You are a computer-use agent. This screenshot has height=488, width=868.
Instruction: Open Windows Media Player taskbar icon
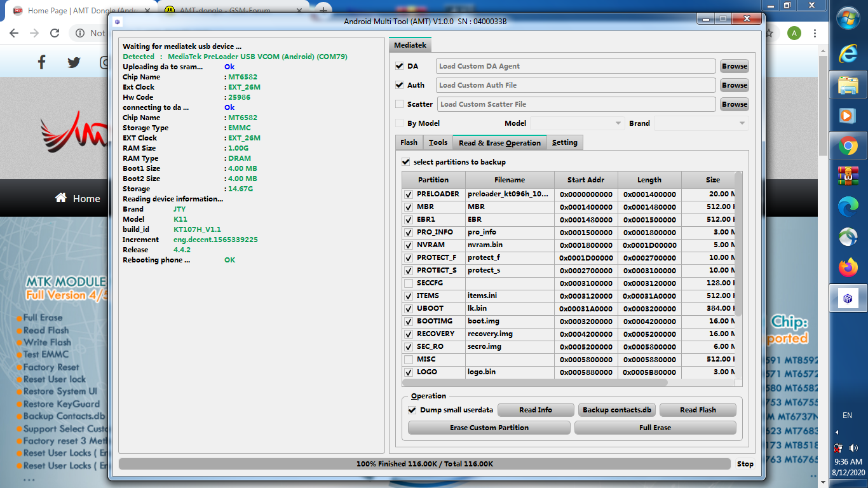(x=848, y=116)
